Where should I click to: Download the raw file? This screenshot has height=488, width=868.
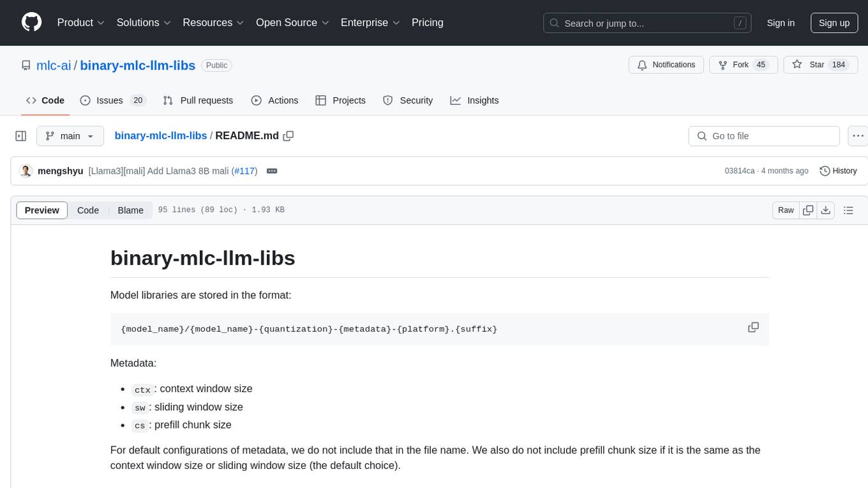[826, 210]
